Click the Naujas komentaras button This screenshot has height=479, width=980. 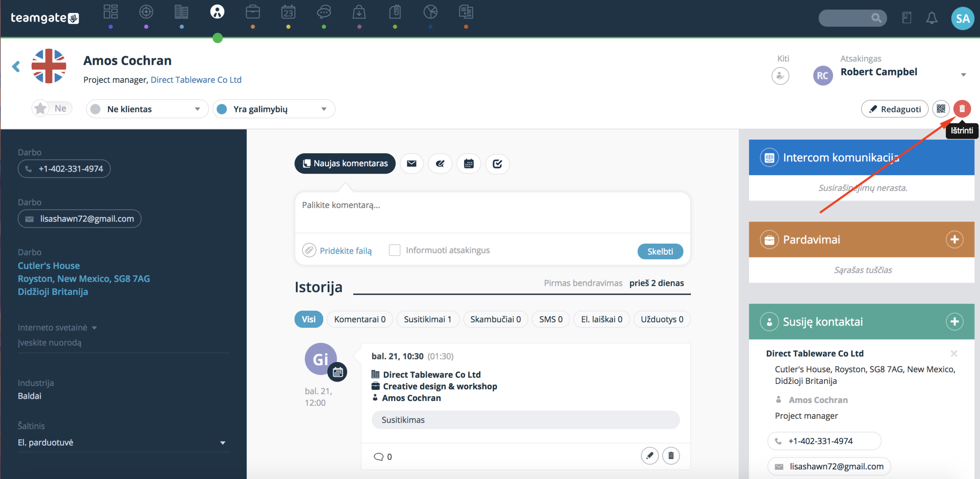pyautogui.click(x=345, y=164)
